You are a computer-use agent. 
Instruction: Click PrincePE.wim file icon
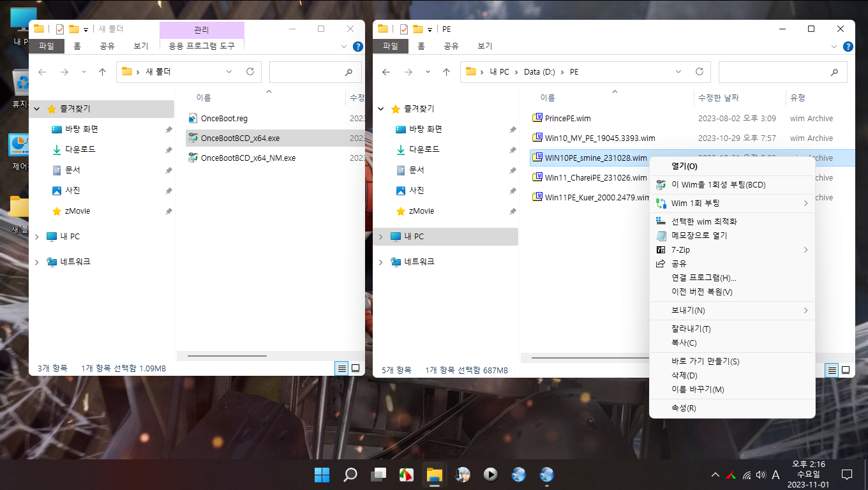[537, 118]
